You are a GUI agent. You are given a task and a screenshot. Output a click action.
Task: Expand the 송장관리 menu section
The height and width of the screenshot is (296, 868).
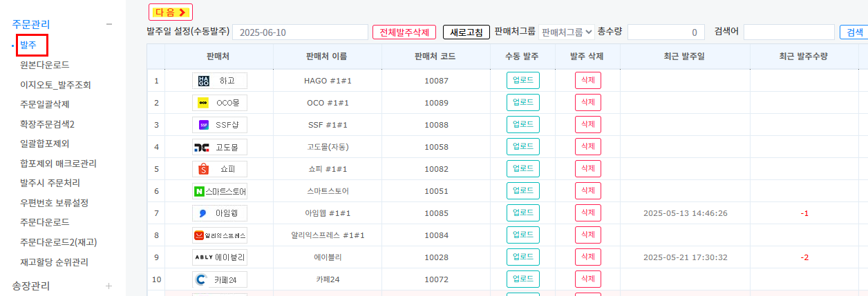pyautogui.click(x=108, y=286)
